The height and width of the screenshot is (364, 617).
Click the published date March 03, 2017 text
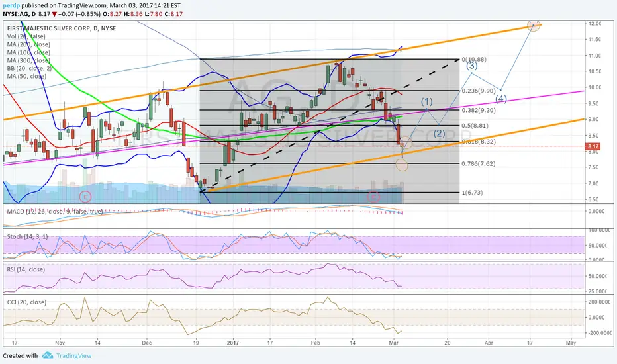132,5
